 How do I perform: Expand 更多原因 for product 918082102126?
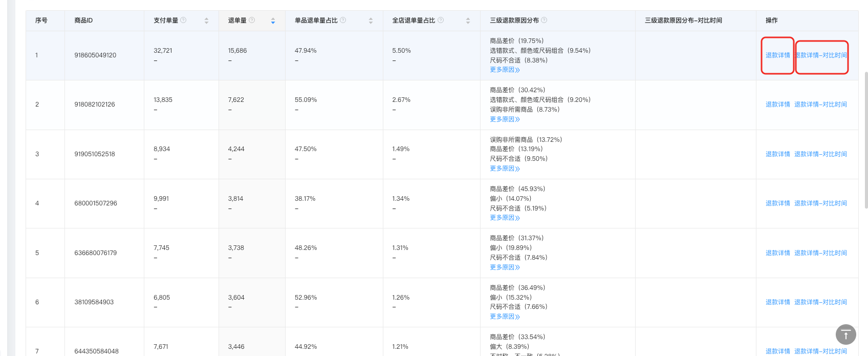505,119
